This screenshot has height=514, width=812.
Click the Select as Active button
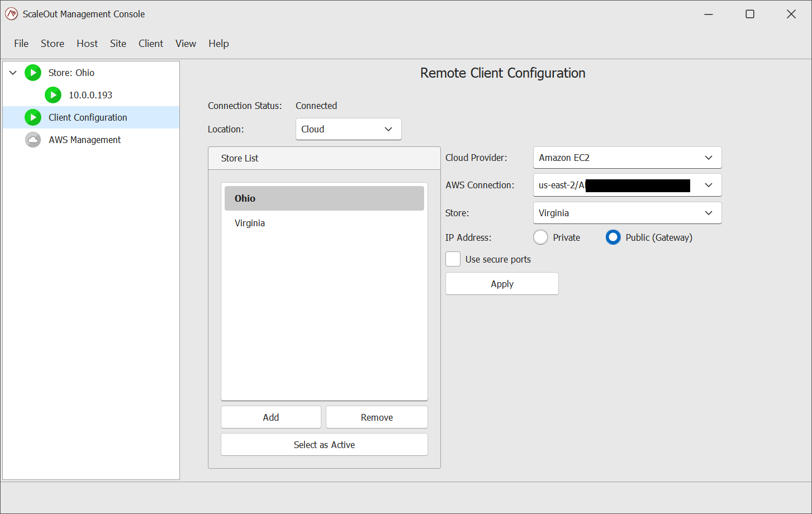click(x=324, y=445)
